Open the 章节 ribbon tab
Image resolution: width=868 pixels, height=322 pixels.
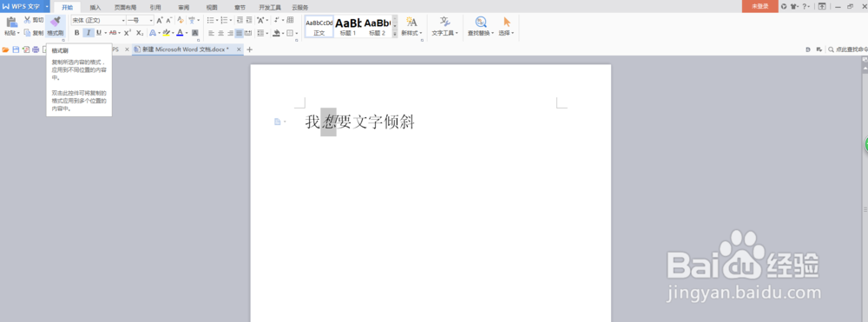point(240,7)
